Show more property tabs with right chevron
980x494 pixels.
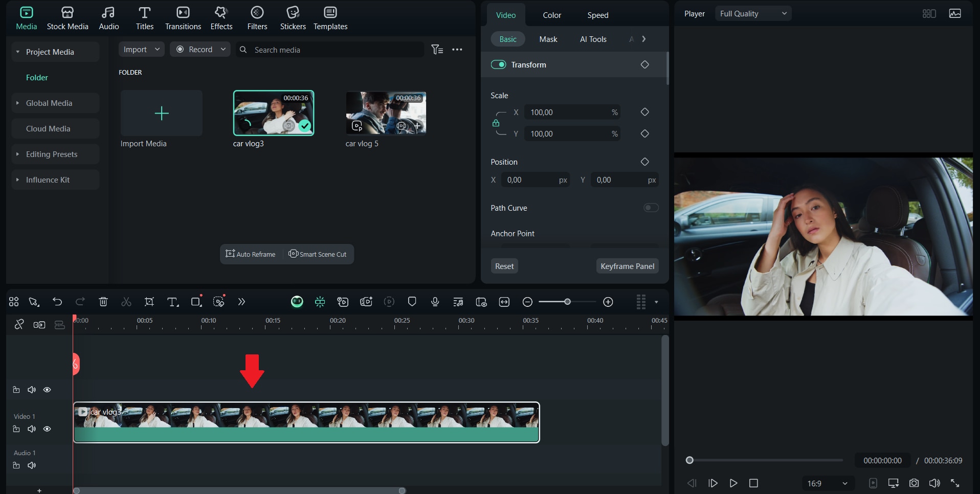tap(644, 39)
